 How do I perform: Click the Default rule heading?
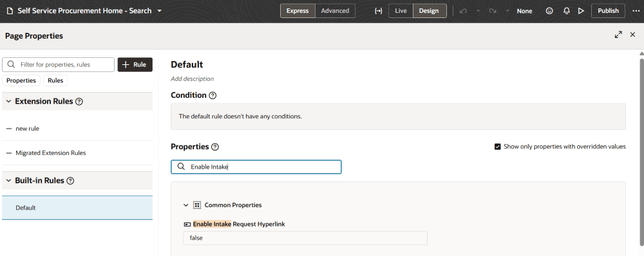[187, 64]
